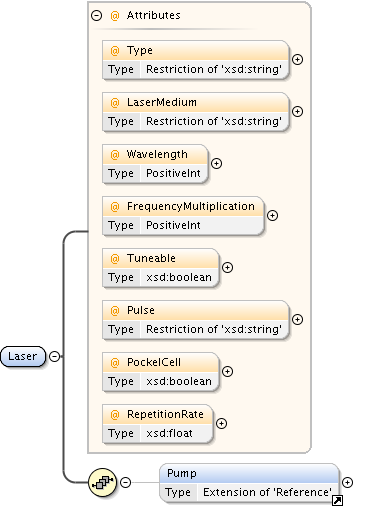Expand the Tuneable attribute plus icon
The image size is (371, 507).
227,268
